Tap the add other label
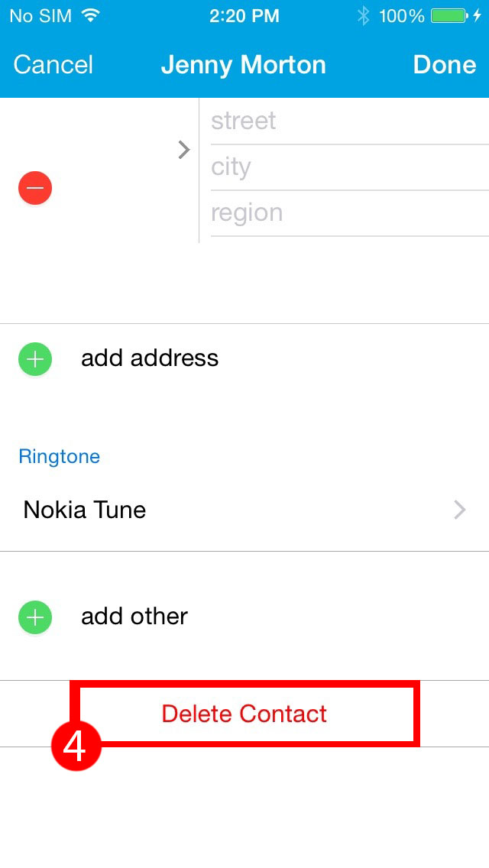This screenshot has height=868, width=489. tap(134, 616)
